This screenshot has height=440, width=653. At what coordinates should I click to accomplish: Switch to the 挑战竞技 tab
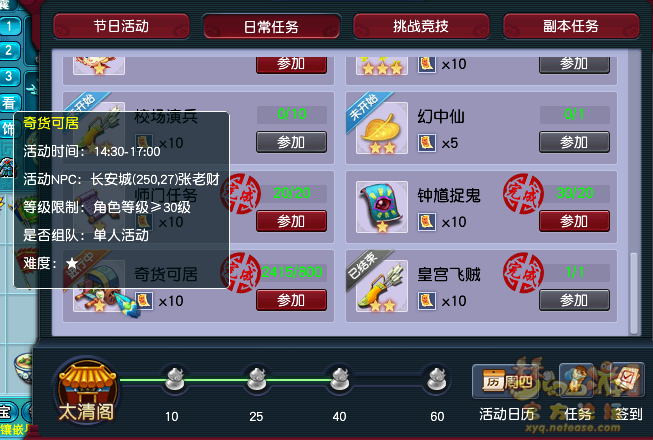(421, 26)
